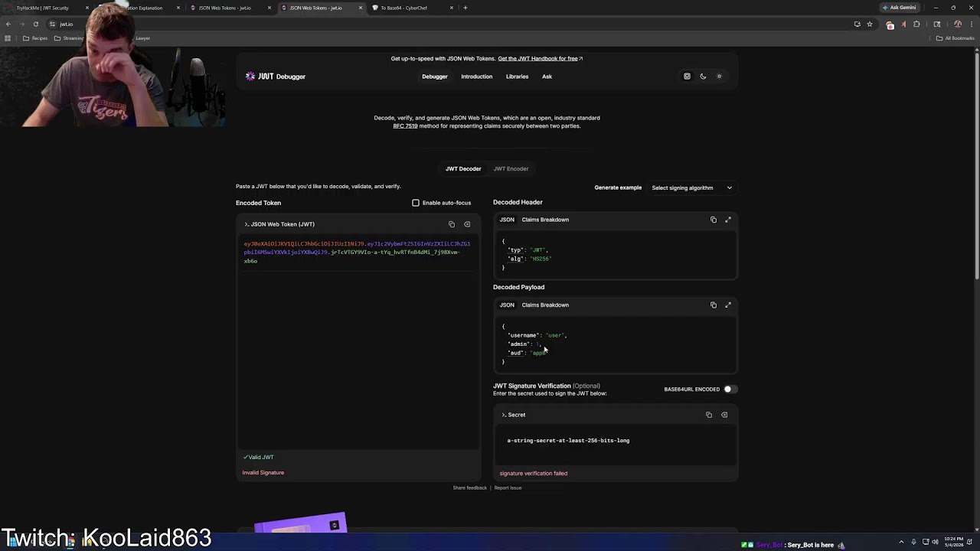Bookmark this page with star icon
This screenshot has height=551, width=980.
coord(870,24)
